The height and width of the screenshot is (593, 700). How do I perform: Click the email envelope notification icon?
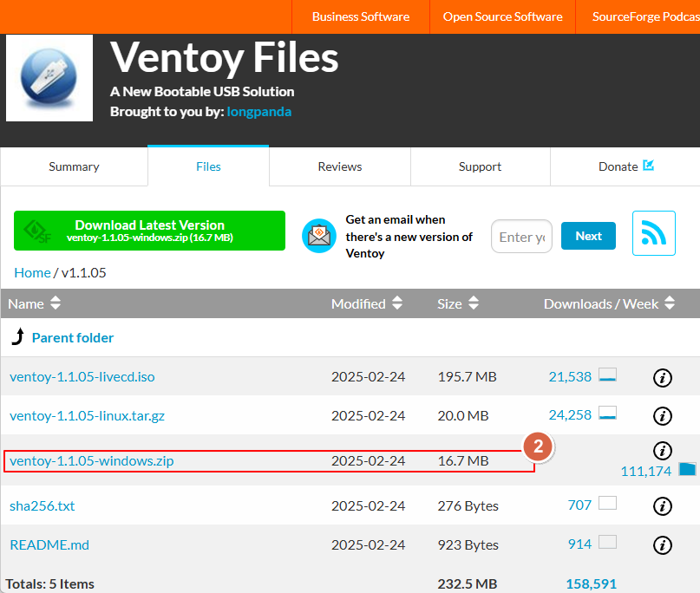click(x=318, y=236)
